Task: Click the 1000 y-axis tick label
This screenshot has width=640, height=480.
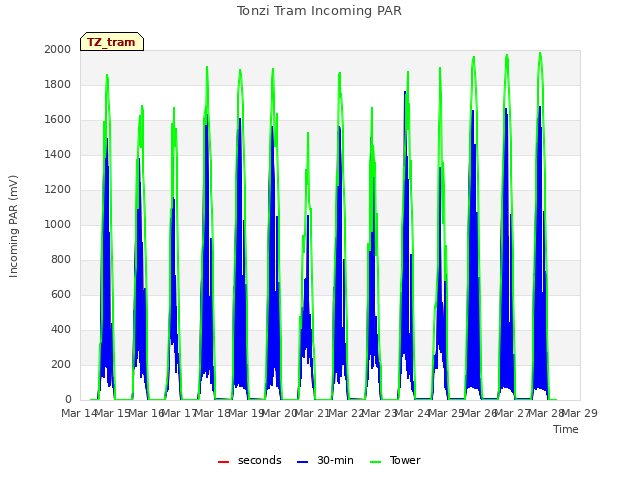Action: [58, 224]
